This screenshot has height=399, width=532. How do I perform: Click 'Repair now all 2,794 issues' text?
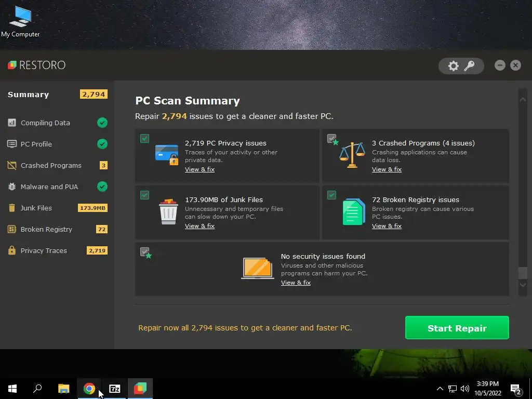[245, 328]
